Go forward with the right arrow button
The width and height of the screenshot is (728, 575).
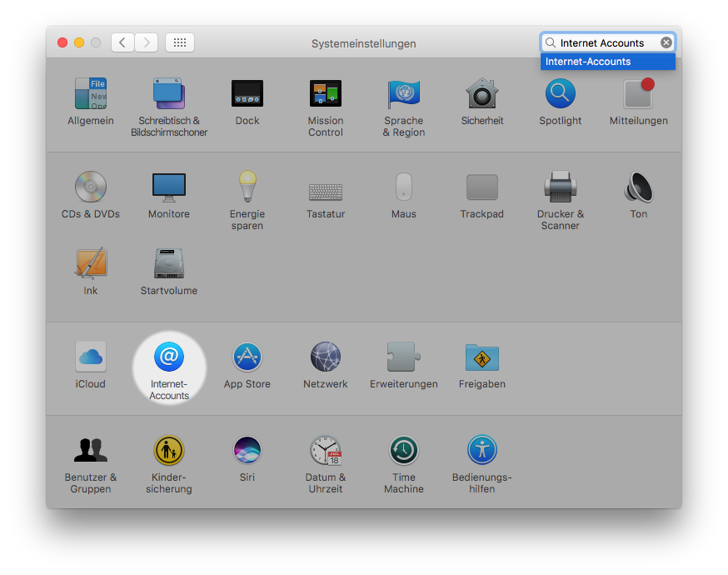click(147, 42)
